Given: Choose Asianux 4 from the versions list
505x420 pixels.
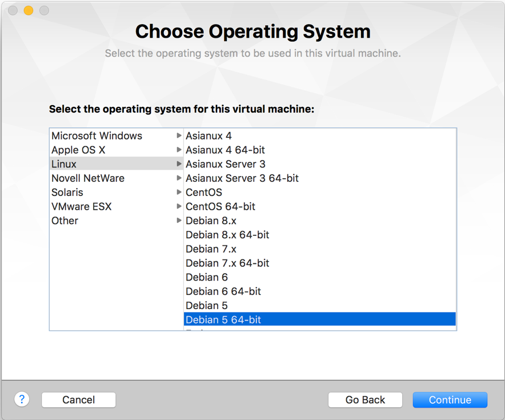Looking at the screenshot, I should click(320, 135).
